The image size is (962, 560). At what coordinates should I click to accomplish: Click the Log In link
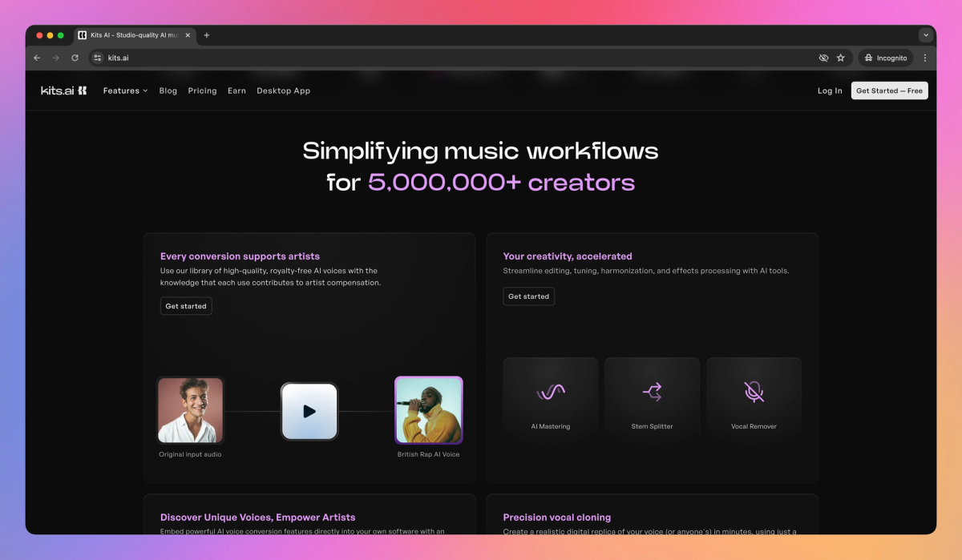pyautogui.click(x=830, y=91)
